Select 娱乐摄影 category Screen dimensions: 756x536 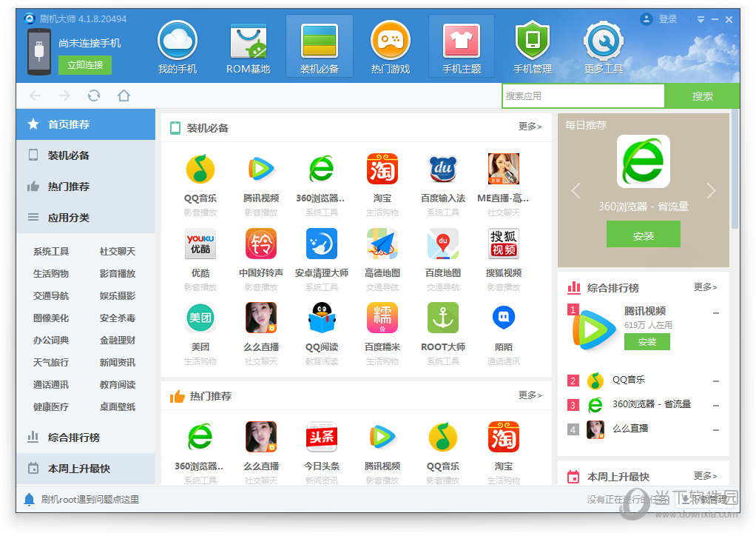[x=118, y=295]
